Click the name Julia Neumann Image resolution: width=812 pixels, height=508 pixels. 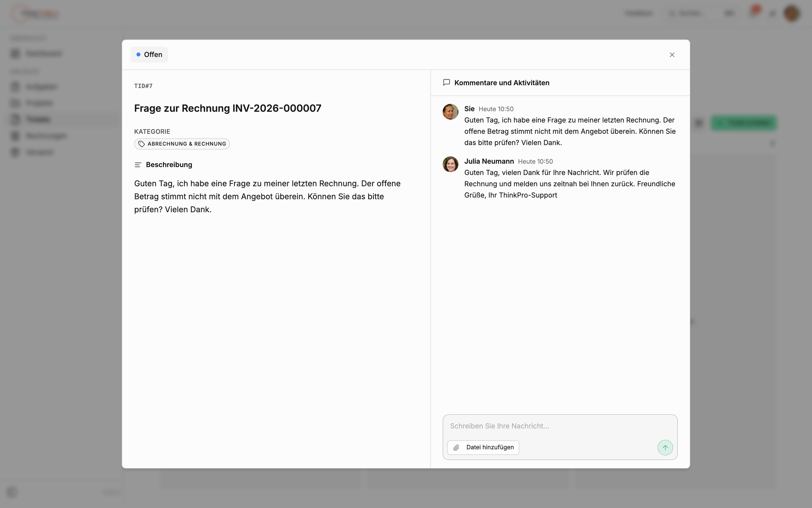pos(489,161)
